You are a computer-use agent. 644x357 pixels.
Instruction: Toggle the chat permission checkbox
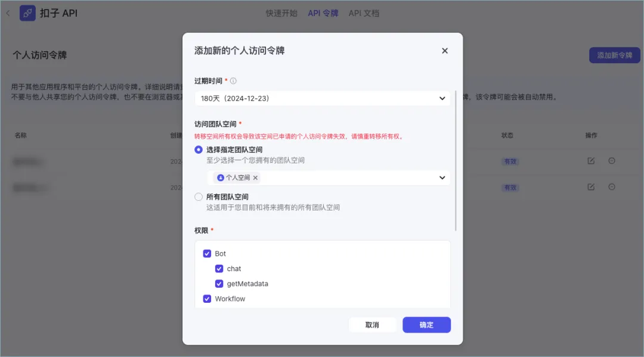(x=219, y=269)
